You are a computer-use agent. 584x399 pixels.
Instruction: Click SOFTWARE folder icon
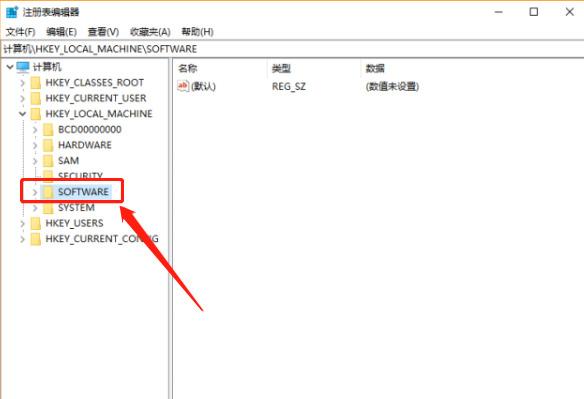(x=48, y=192)
